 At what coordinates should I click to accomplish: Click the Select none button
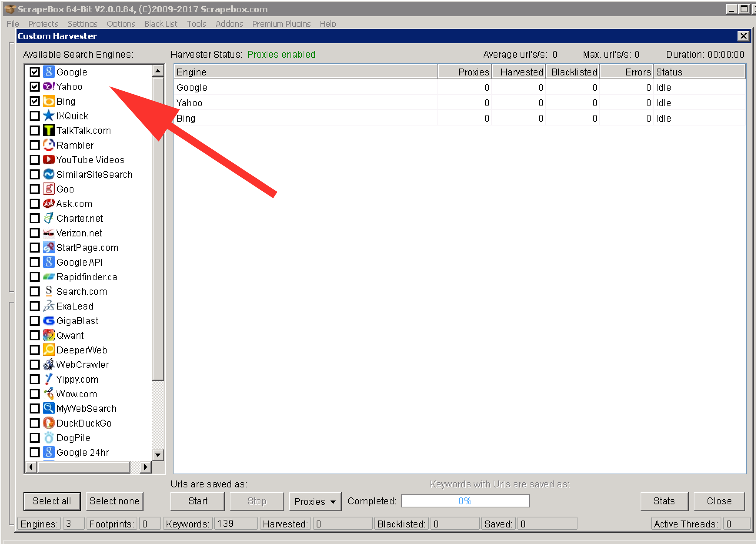[x=114, y=501]
